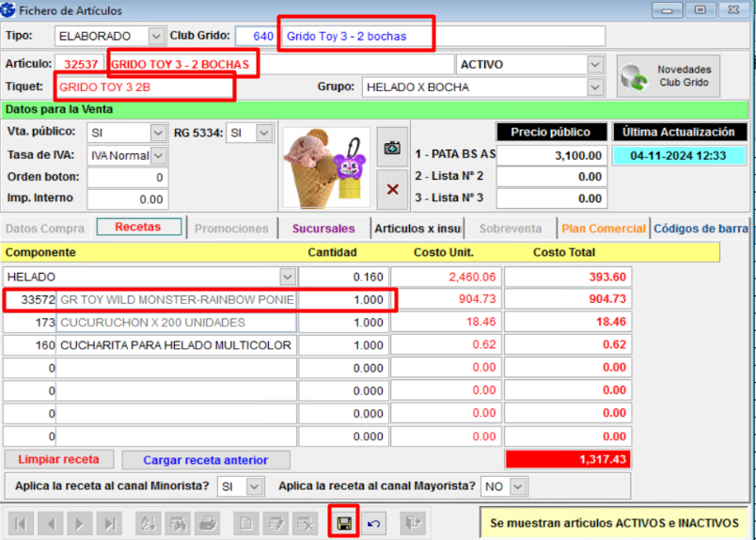Maximize the Fichero de Artículos window
The image size is (756, 540).
pos(701,10)
